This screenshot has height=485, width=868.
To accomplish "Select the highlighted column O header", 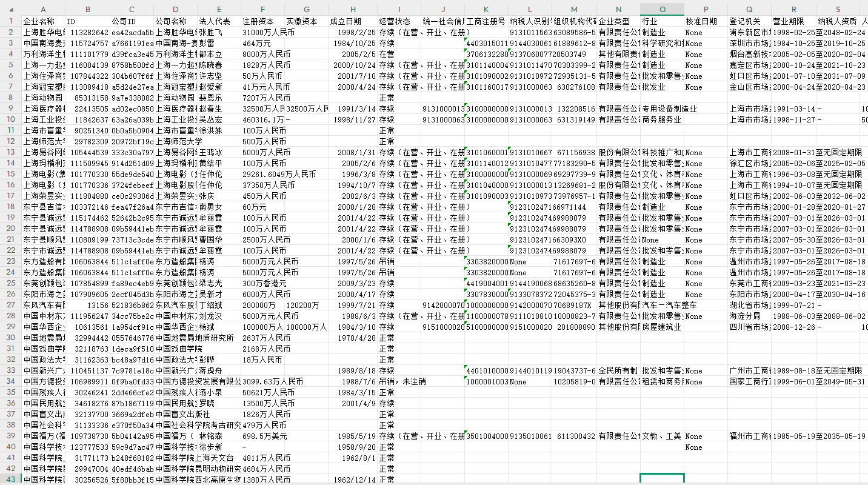I will point(662,10).
